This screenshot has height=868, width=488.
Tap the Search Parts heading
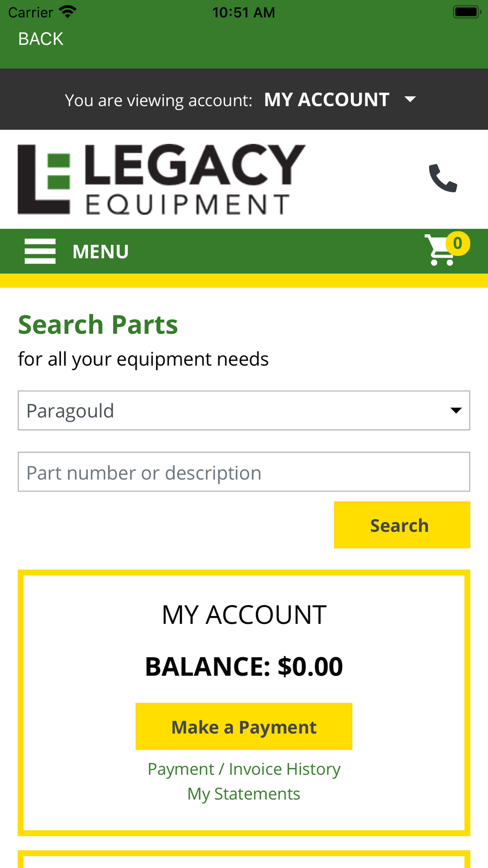(x=98, y=325)
